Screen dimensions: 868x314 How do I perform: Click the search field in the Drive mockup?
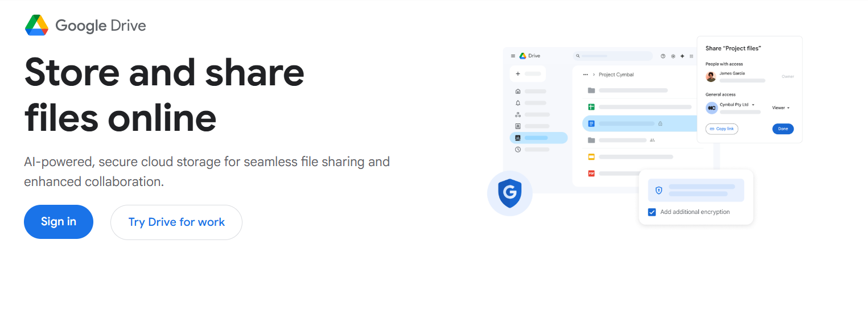click(x=612, y=56)
